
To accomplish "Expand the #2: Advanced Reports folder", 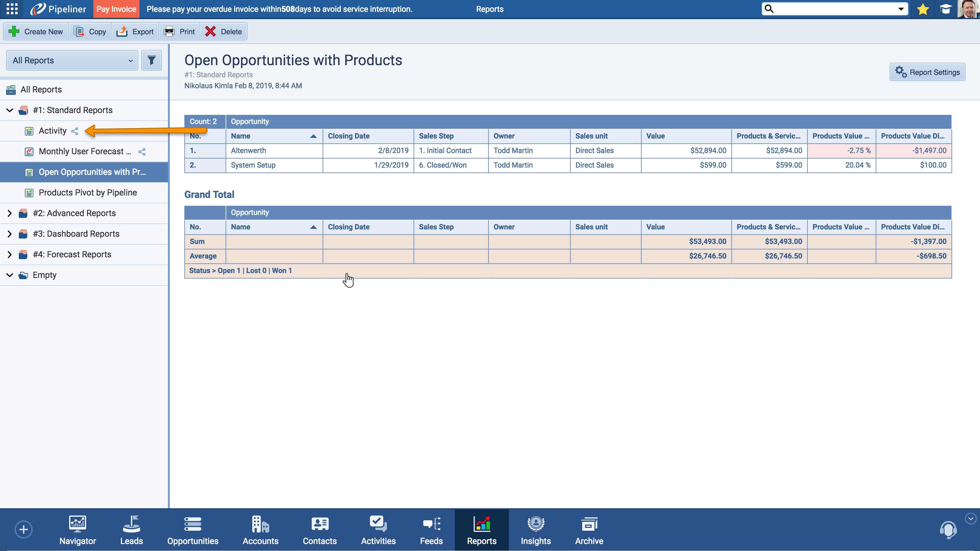I will [x=10, y=213].
